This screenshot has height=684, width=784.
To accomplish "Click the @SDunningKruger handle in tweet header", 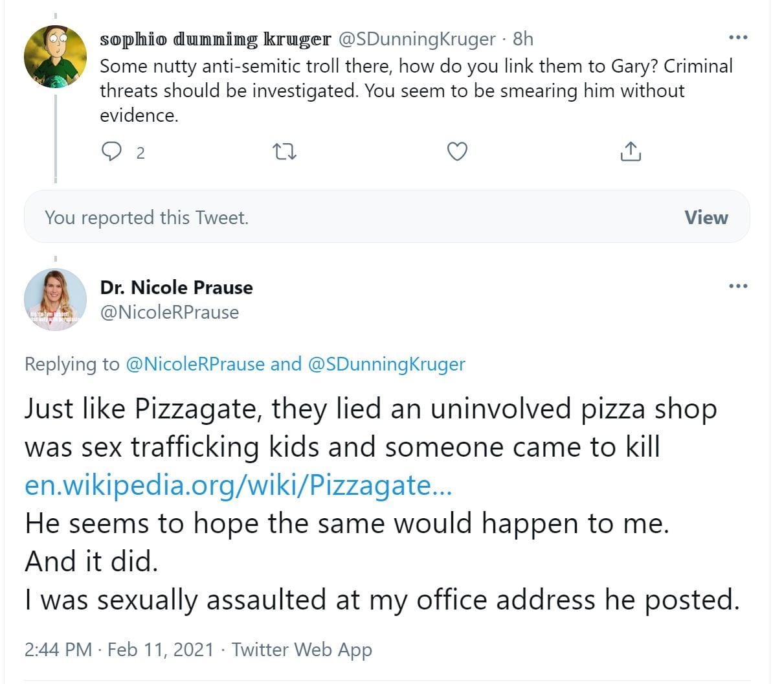I will click(x=417, y=39).
